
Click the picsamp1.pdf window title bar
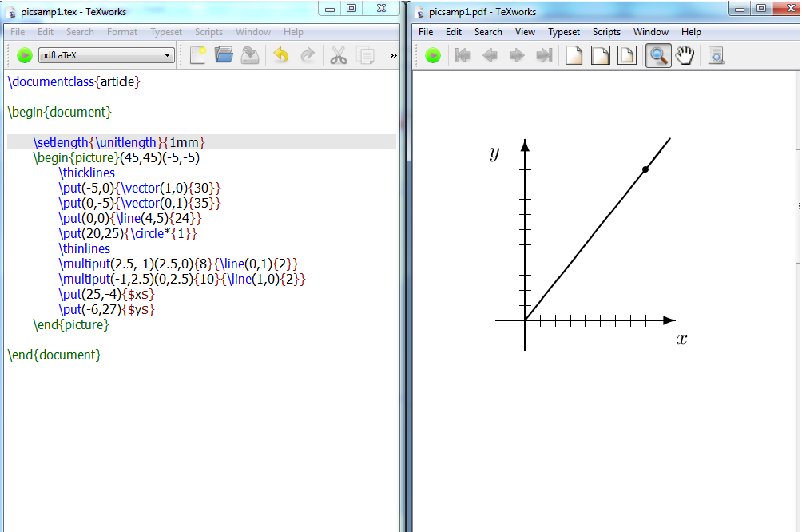[x=570, y=11]
